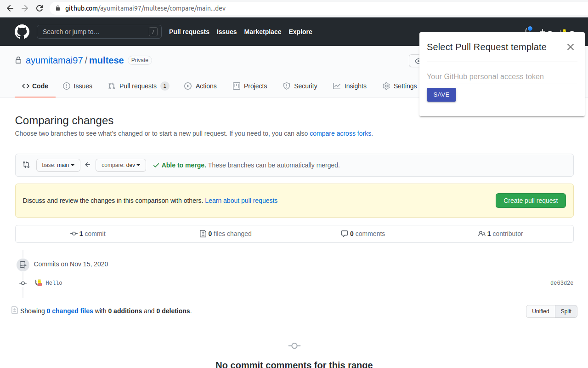This screenshot has height=368, width=588.
Task: Click the Private repository badge
Action: coord(140,60)
